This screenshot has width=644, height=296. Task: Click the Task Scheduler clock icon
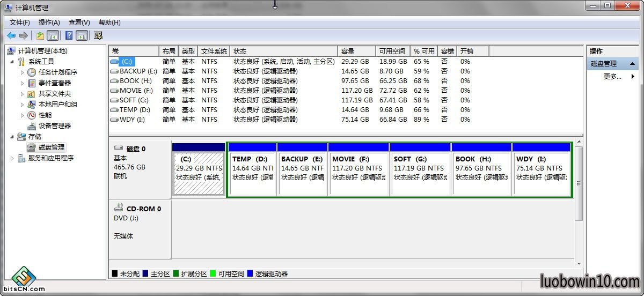[x=32, y=72]
